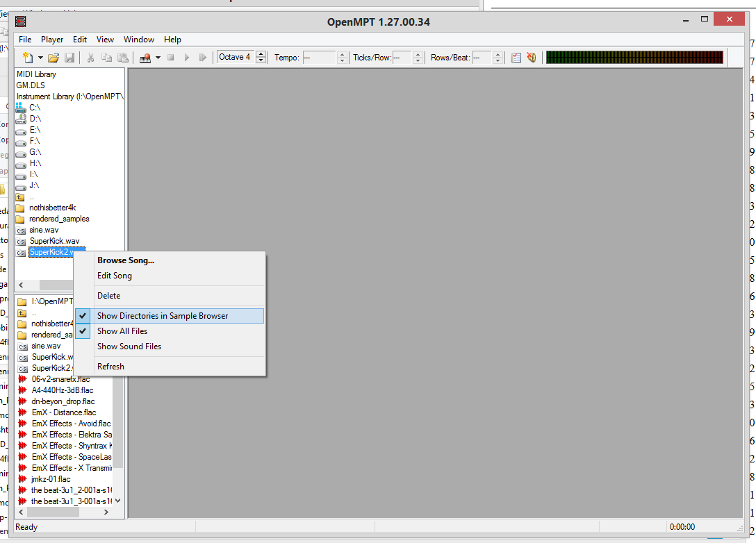Screen dimensions: 756x543
Task: Select EmX - Distance.flac sample
Action: pyautogui.click(x=64, y=412)
